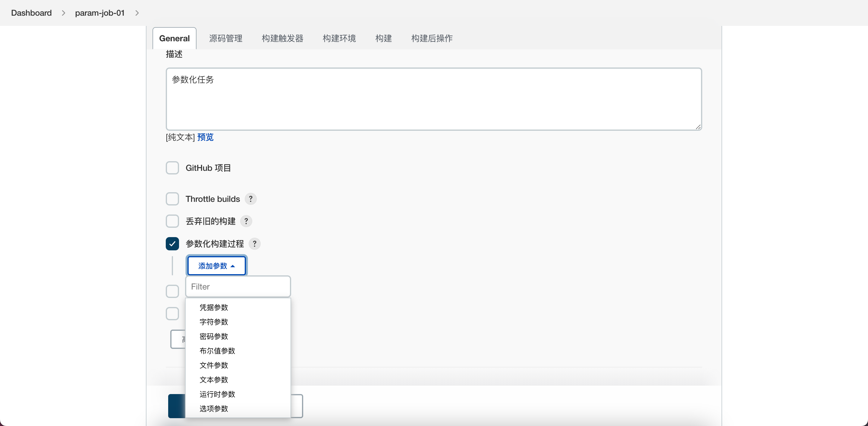The width and height of the screenshot is (868, 426).
Task: Focus the Filter input field
Action: click(x=238, y=287)
